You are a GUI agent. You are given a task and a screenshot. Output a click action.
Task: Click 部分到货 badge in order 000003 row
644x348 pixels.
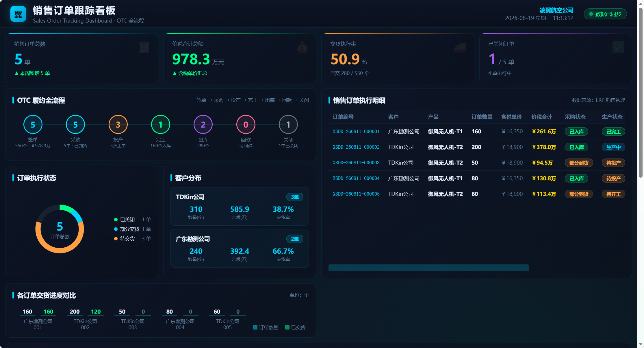pos(579,163)
